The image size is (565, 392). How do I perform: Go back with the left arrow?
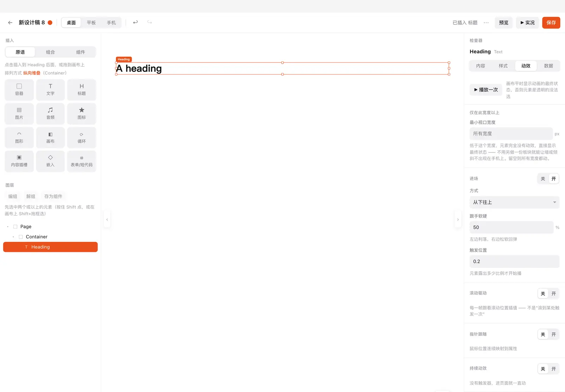tap(10, 23)
